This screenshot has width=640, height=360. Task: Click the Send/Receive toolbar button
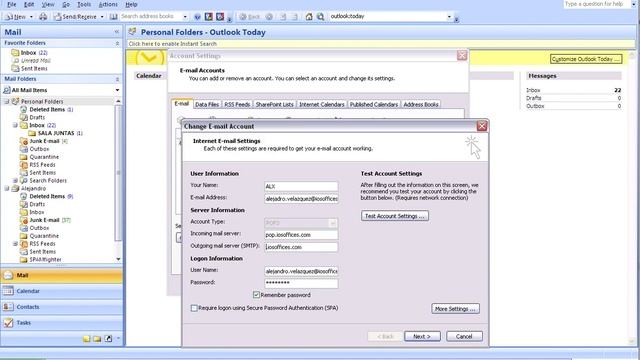pyautogui.click(x=76, y=17)
